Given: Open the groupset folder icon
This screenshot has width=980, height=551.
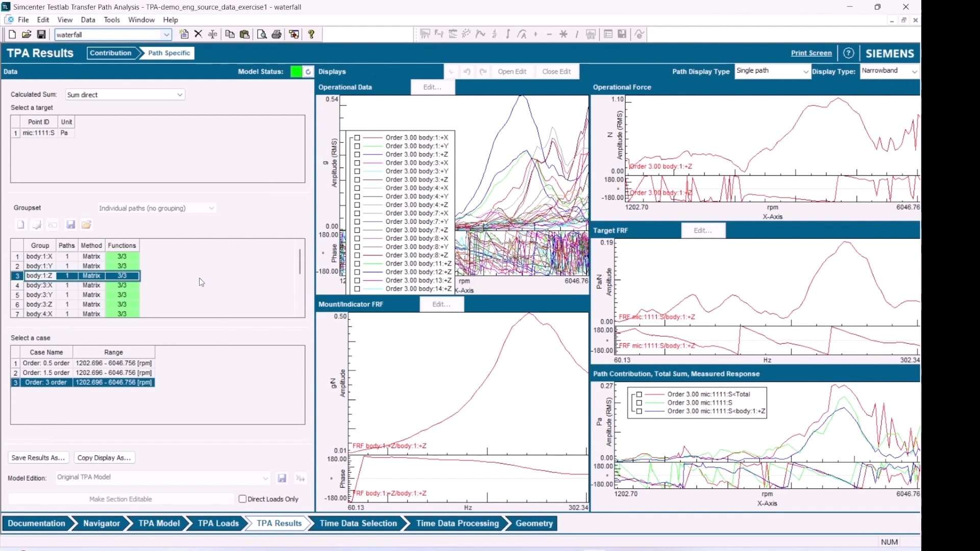Looking at the screenshot, I should coord(86,225).
